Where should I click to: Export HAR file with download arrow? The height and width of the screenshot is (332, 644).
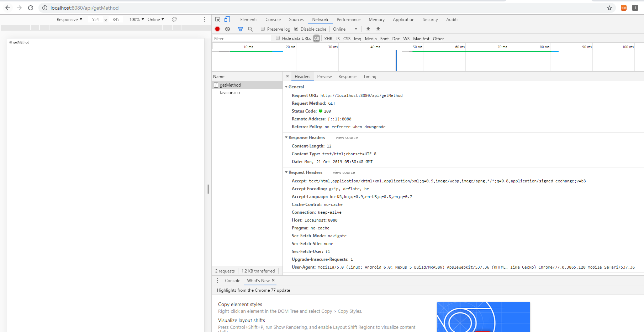point(378,29)
